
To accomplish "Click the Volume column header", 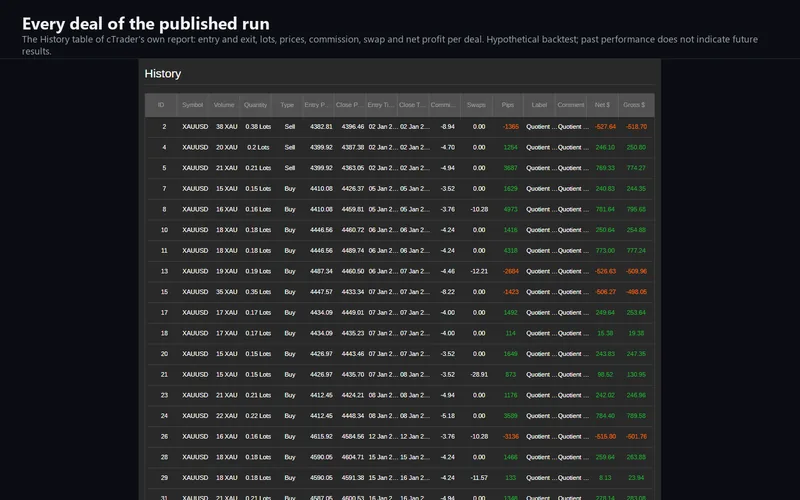I will pos(224,105).
